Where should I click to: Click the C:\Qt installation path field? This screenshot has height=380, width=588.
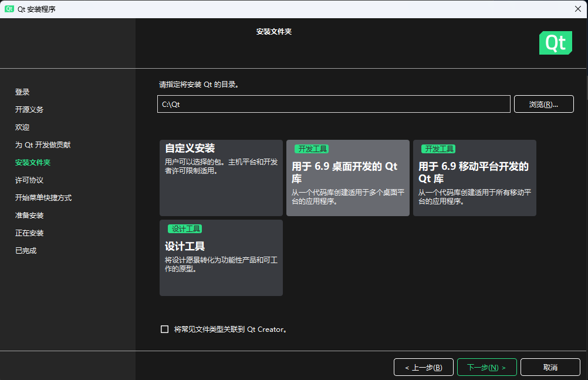[x=333, y=104]
